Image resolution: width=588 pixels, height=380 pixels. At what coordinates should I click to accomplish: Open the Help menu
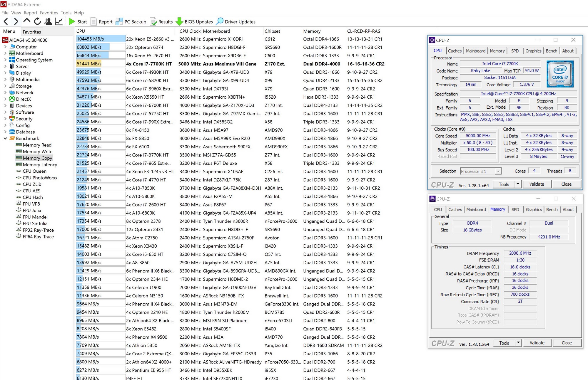79,13
